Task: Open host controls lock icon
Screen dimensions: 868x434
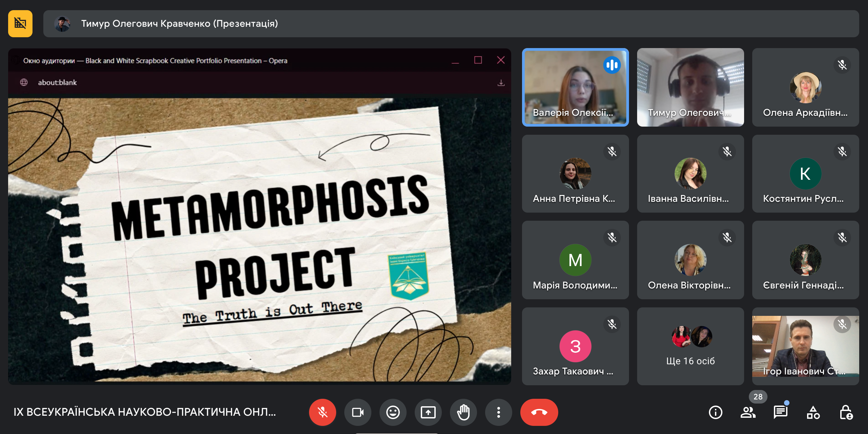Action: point(846,412)
